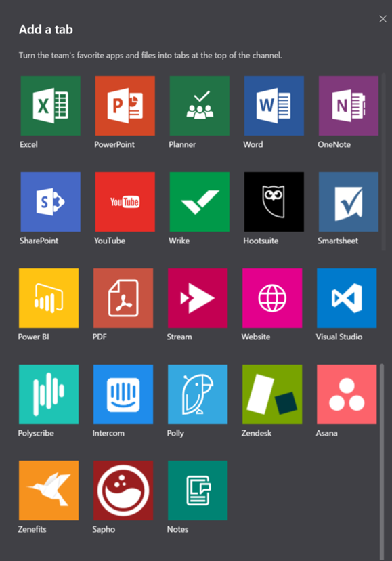Add the Sapho app
The width and height of the screenshot is (392, 561).
pos(123,491)
